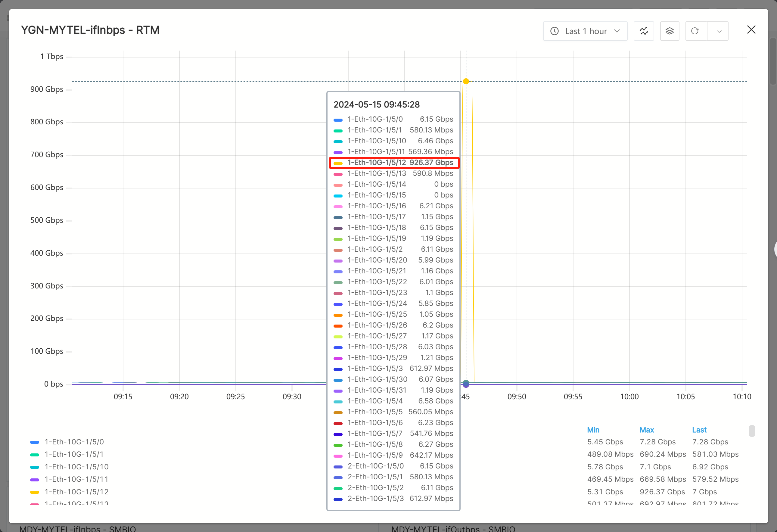Click the legend scrollbar thumb
The image size is (777, 532).
click(752, 431)
